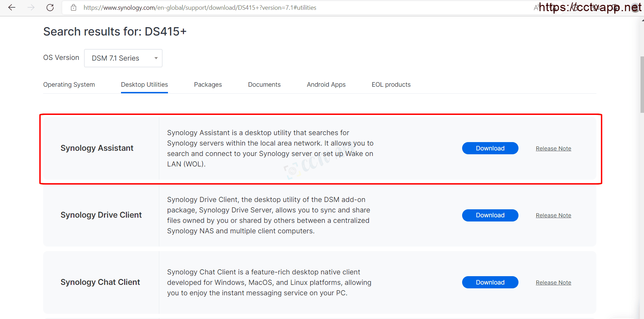The image size is (644, 319).
Task: Download Synology Chat Client
Action: [490, 282]
